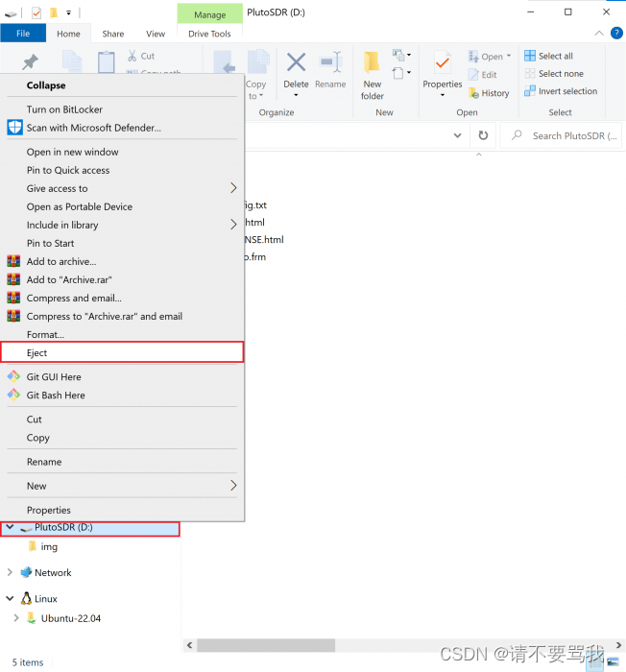The image size is (626, 672).
Task: Open Properties via ribbon checkmark icon
Action: 442,63
